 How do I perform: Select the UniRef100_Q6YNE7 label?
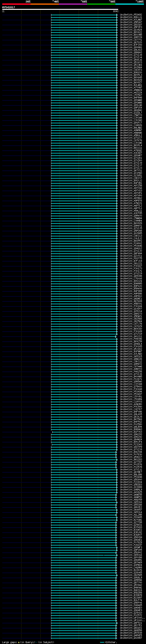(131, 472)
